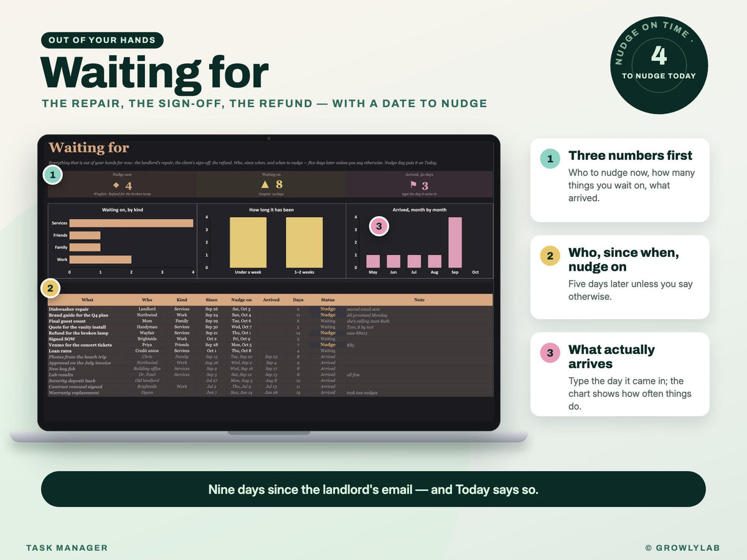Click the "Thu, Oct 8" nudge date
This screenshot has height=560, width=747.
click(x=242, y=351)
